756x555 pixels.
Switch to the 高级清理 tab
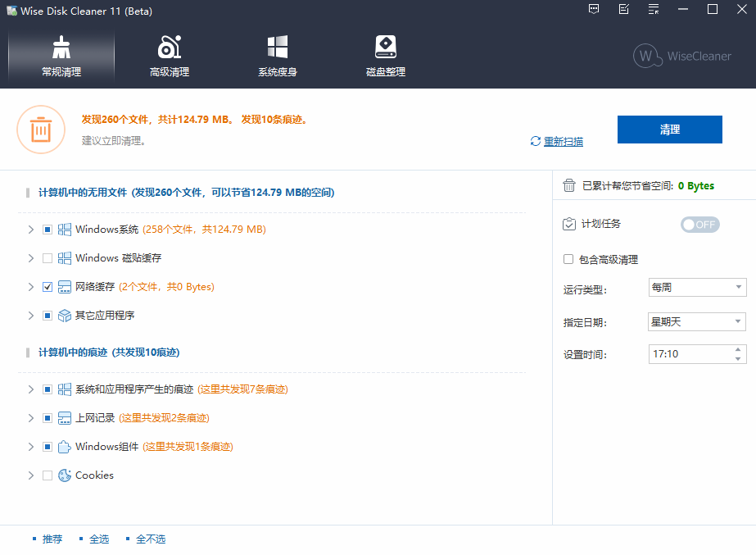click(170, 55)
